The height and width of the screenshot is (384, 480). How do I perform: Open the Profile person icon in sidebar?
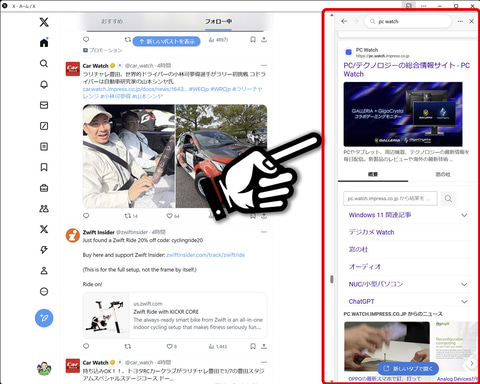pos(44,271)
